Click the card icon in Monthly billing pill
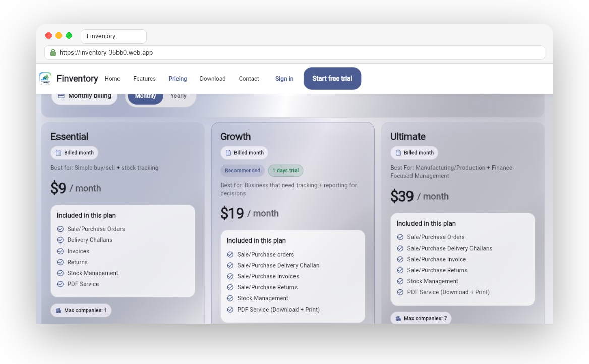589x364 pixels. click(x=61, y=96)
